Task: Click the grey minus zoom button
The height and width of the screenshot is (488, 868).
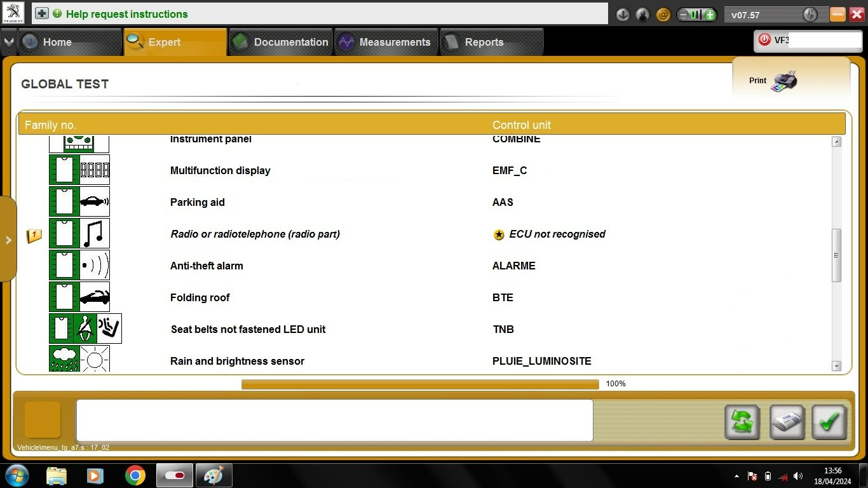Action: [684, 15]
